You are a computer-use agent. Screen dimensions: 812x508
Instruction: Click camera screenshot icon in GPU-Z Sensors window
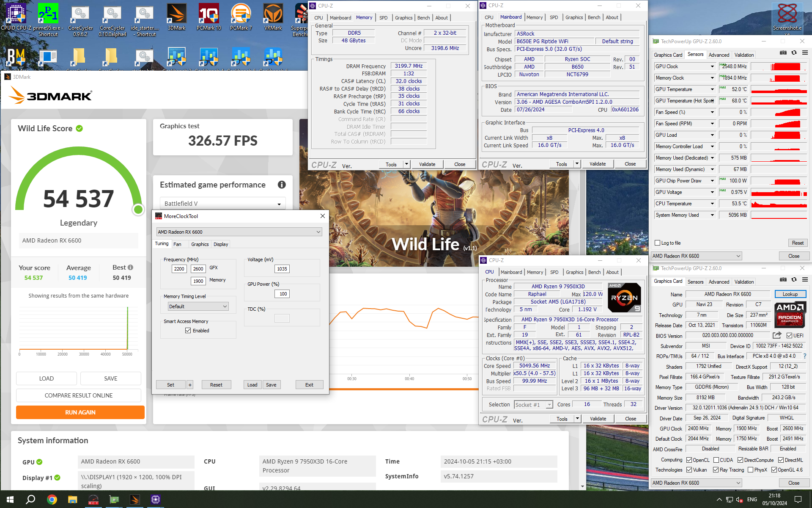pos(783,53)
